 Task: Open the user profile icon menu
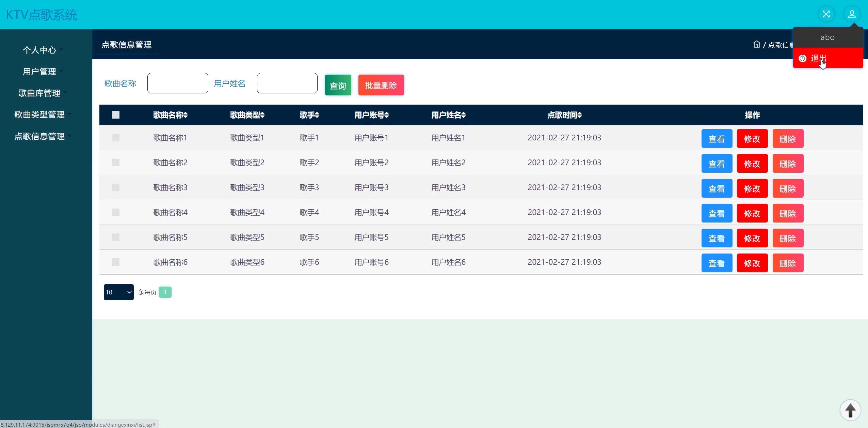point(852,14)
